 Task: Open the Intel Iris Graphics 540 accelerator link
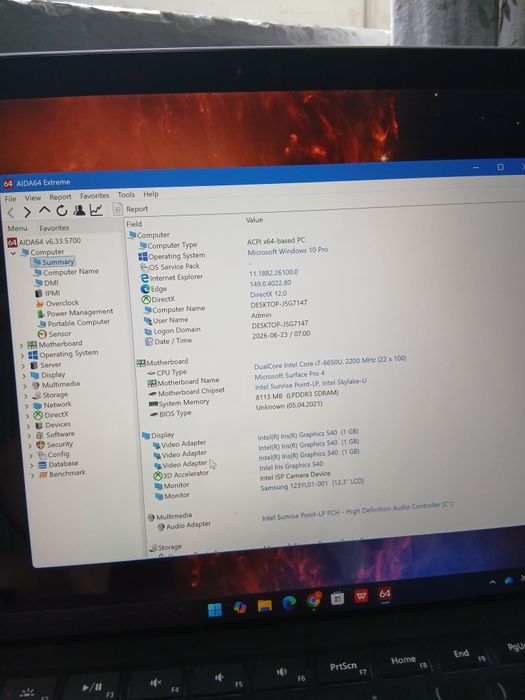(291, 466)
